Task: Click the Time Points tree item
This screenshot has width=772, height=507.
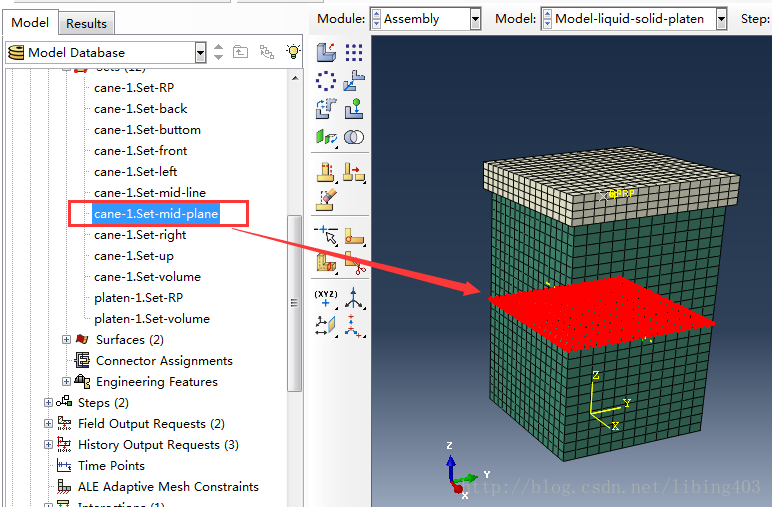Action: (x=111, y=466)
